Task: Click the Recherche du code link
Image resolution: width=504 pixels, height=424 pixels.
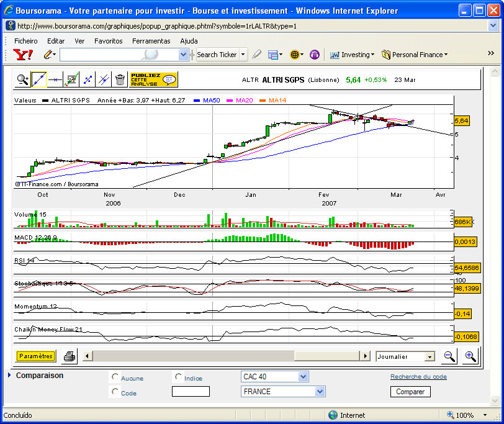Action: coord(418,376)
